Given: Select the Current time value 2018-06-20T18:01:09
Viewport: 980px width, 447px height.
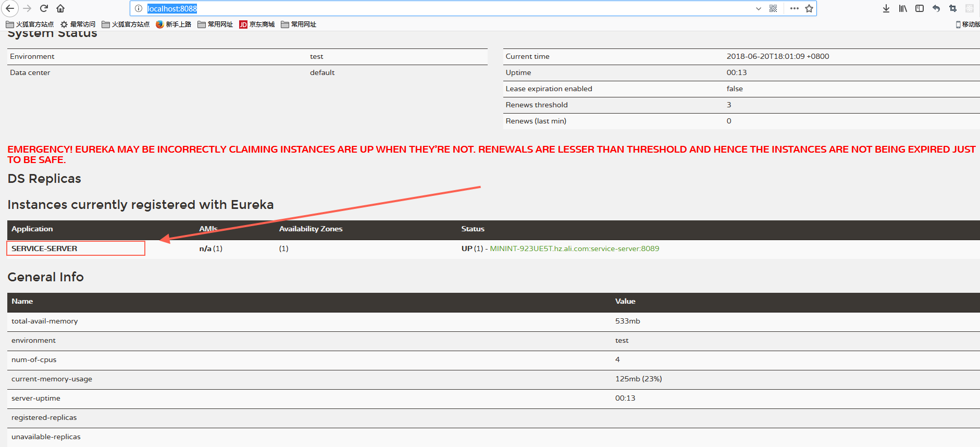Looking at the screenshot, I should point(778,56).
